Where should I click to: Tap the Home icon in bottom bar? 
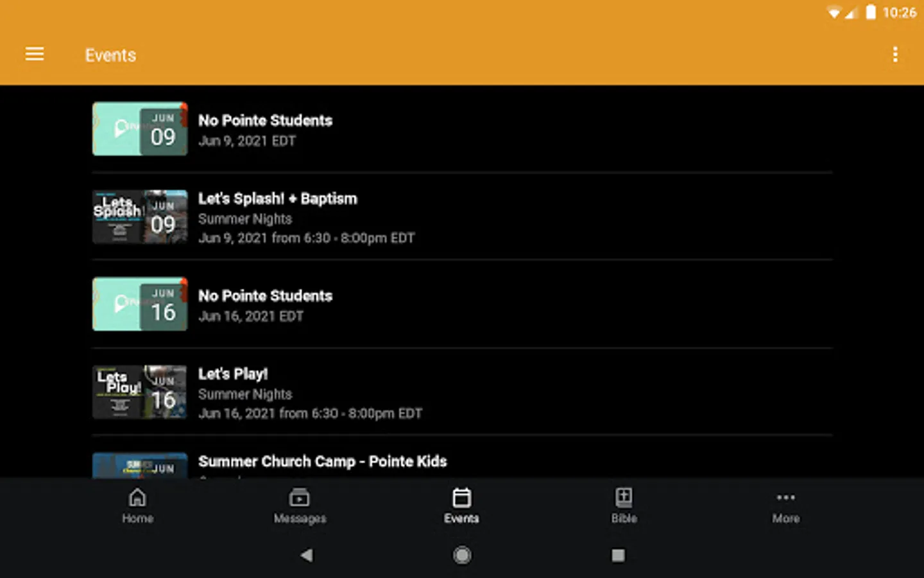click(x=137, y=498)
